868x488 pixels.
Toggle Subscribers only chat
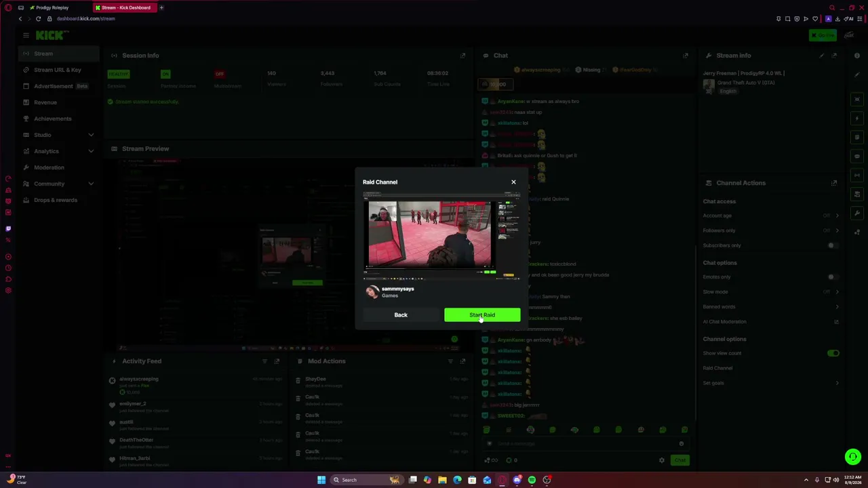click(833, 245)
